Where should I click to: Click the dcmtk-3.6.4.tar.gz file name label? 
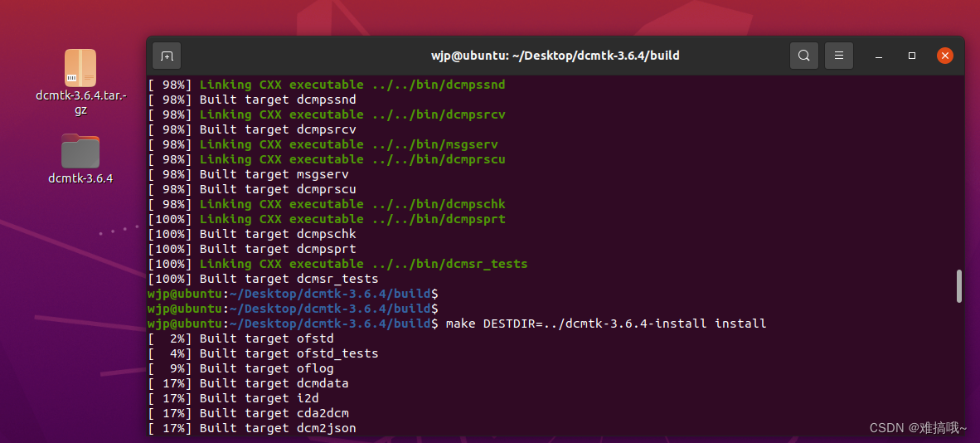(x=80, y=103)
